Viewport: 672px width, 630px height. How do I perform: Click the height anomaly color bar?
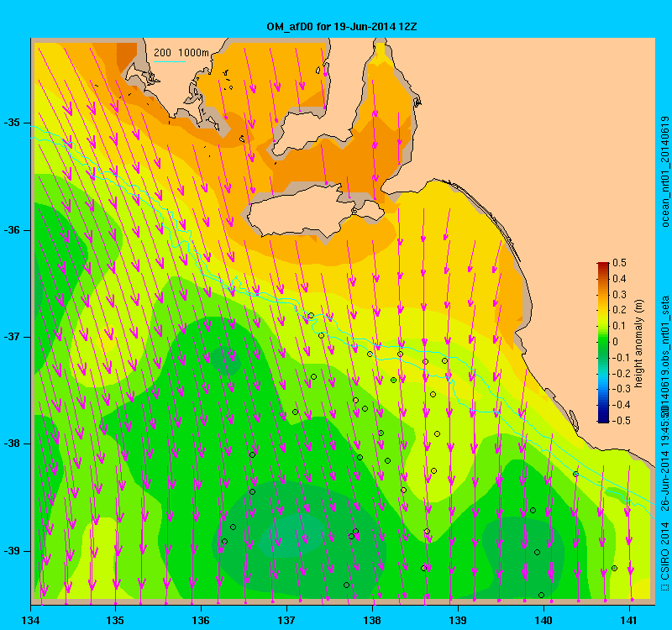point(603,343)
